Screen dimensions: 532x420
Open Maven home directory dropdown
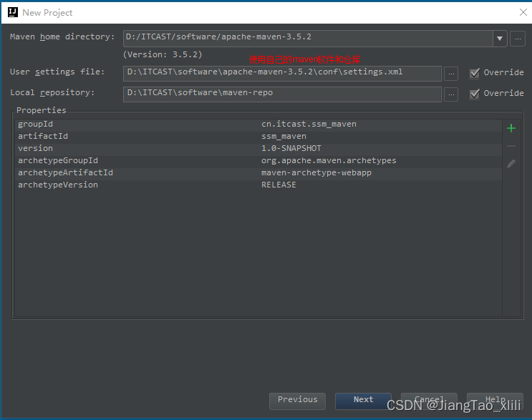[x=500, y=39]
